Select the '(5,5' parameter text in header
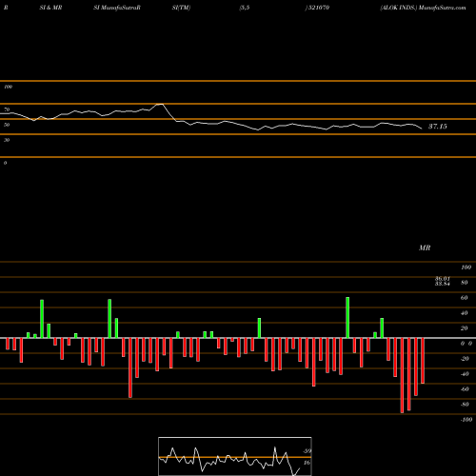 (245, 8)
